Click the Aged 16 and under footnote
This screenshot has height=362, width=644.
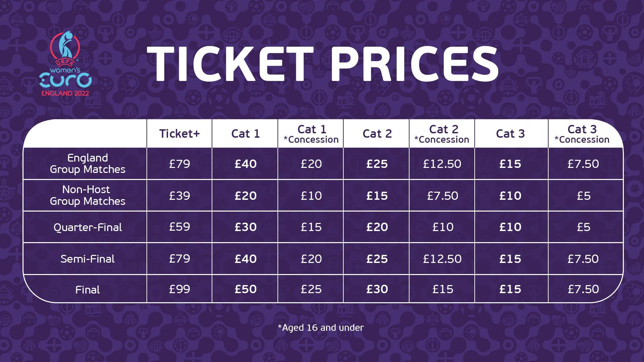[x=321, y=327]
